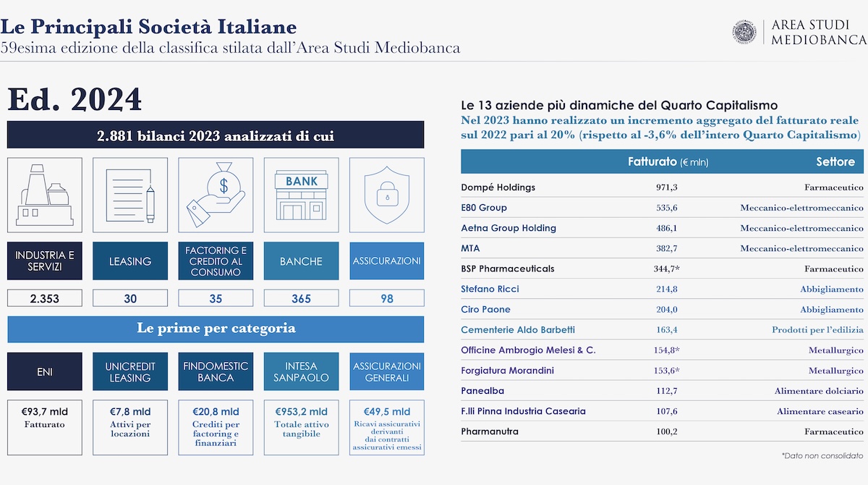
Task: Click the 'Ed. 2024' heading
Action: point(75,99)
